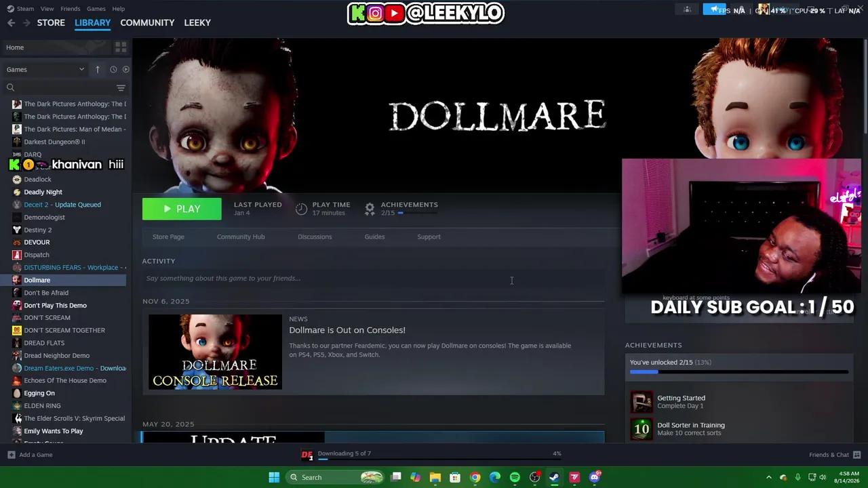Open the Help menu
The height and width of the screenshot is (488, 868).
pyautogui.click(x=118, y=9)
